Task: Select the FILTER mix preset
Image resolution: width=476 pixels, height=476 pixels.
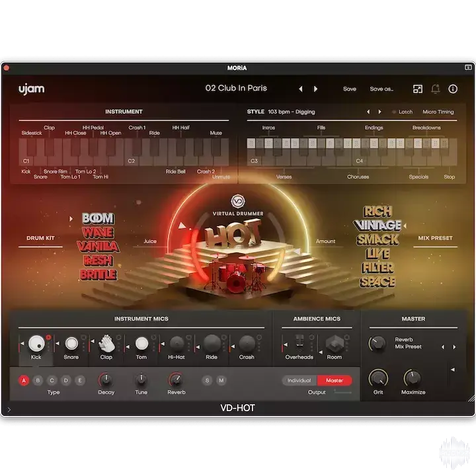Action: (378, 268)
